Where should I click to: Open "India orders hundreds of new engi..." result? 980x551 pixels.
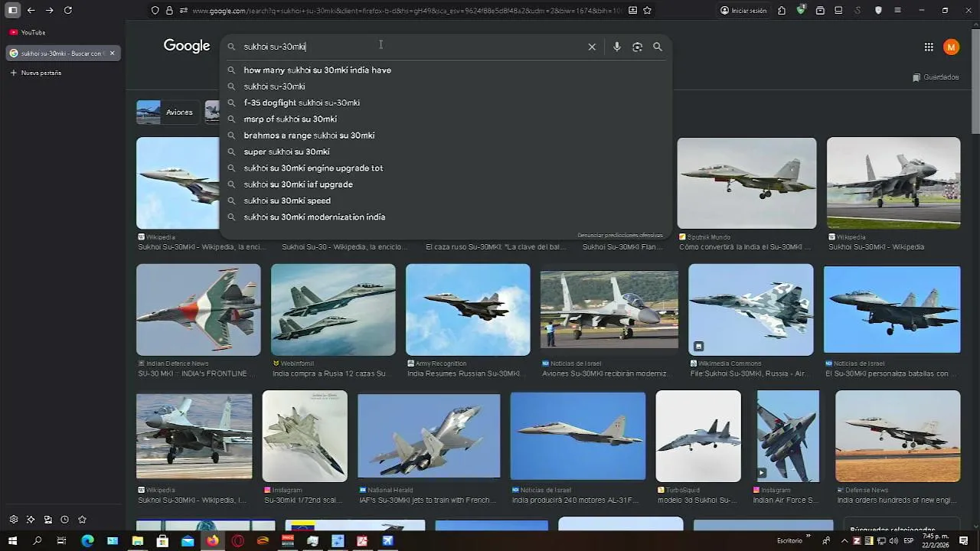click(897, 500)
